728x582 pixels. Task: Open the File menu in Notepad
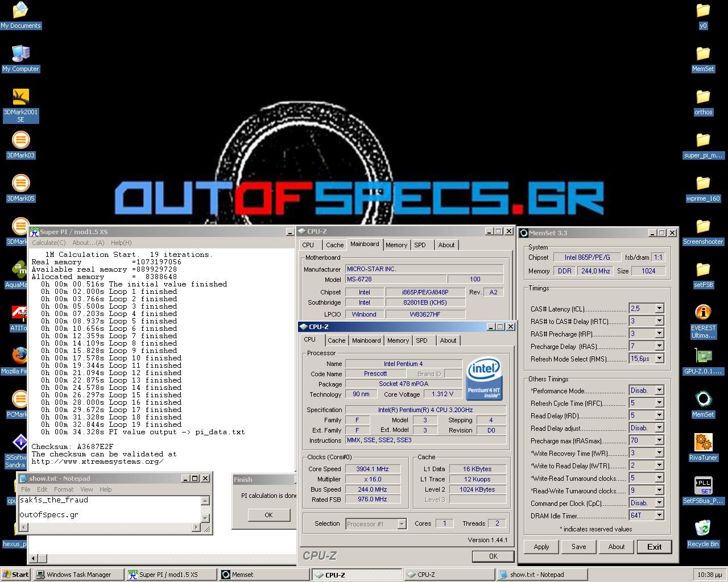point(26,489)
